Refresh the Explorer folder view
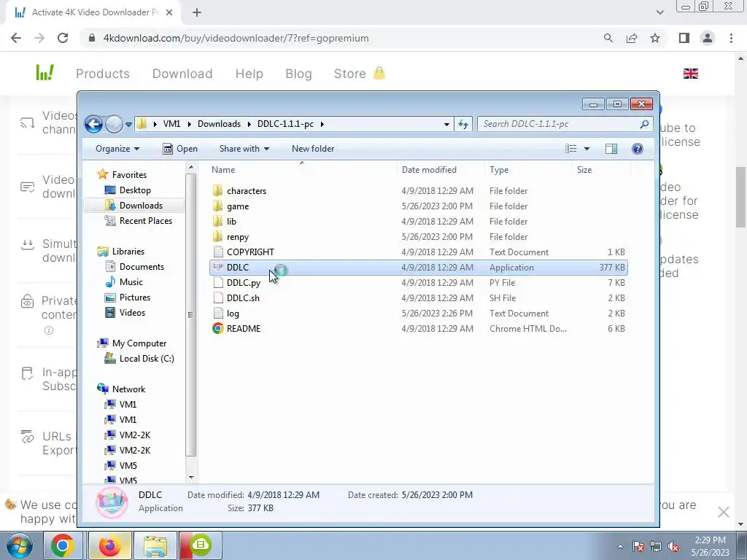The height and width of the screenshot is (560, 747). [463, 124]
